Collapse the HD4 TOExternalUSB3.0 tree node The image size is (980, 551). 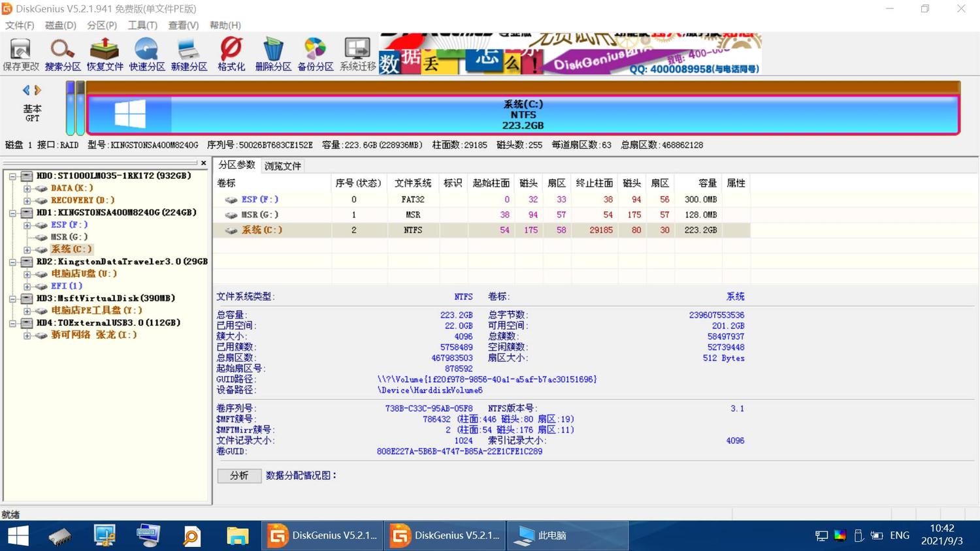[12, 323]
